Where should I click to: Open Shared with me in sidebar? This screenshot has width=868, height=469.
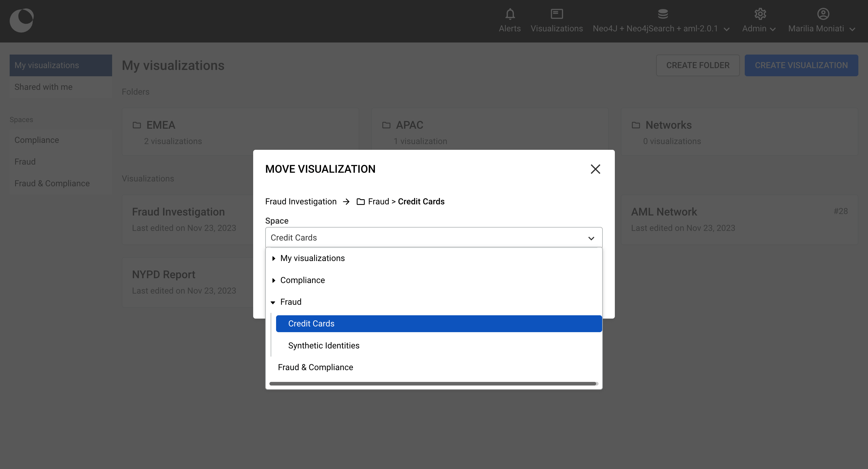point(43,87)
